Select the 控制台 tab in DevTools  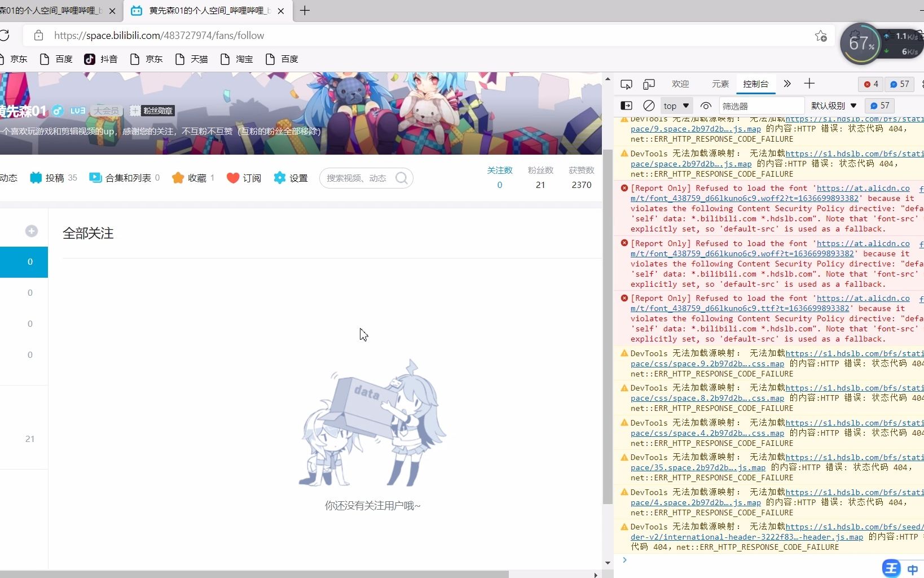coord(755,84)
